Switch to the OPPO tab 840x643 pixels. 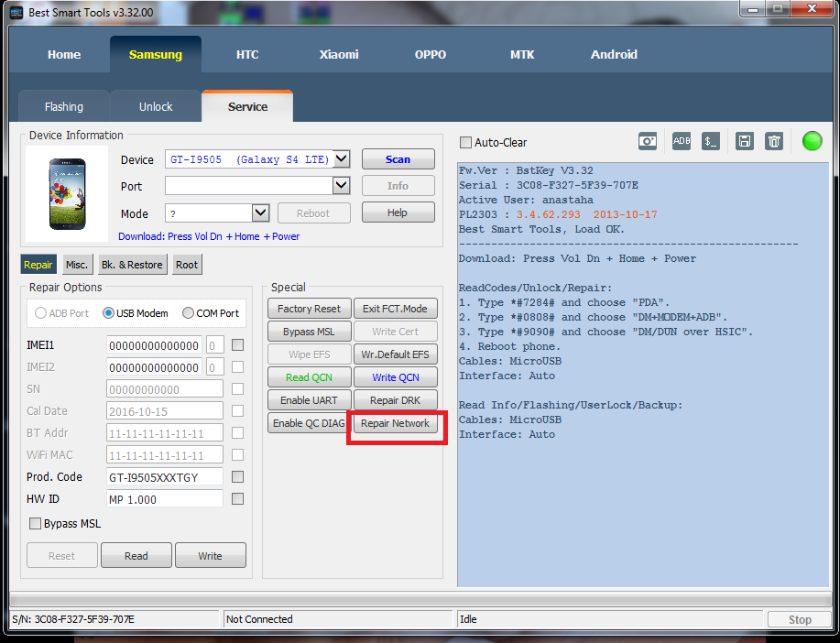pos(431,55)
